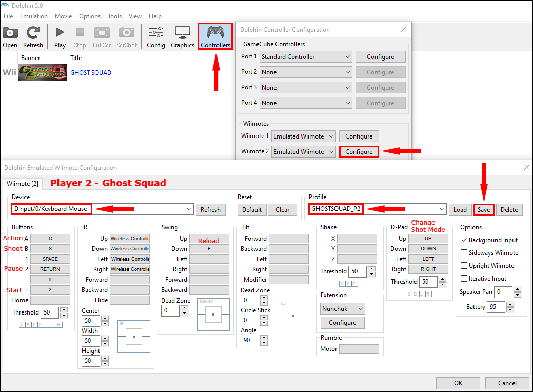Click the Device Refresh button
The image size is (533, 392).
pyautogui.click(x=210, y=210)
